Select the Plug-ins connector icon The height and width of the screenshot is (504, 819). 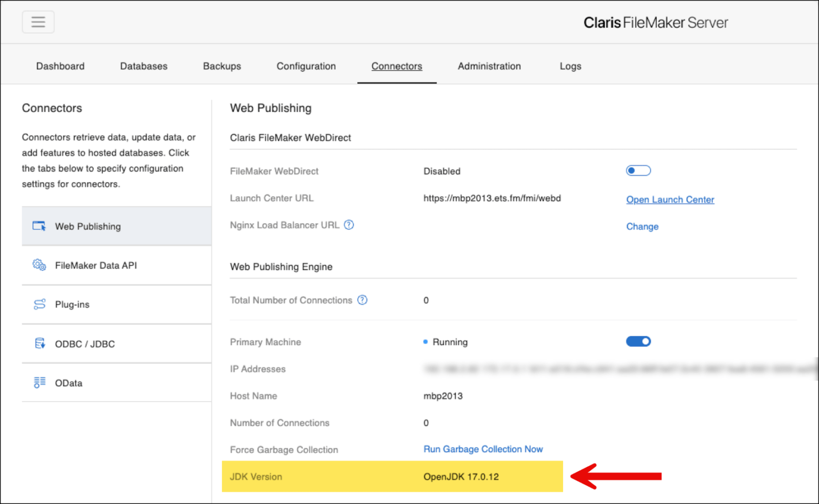[38, 304]
